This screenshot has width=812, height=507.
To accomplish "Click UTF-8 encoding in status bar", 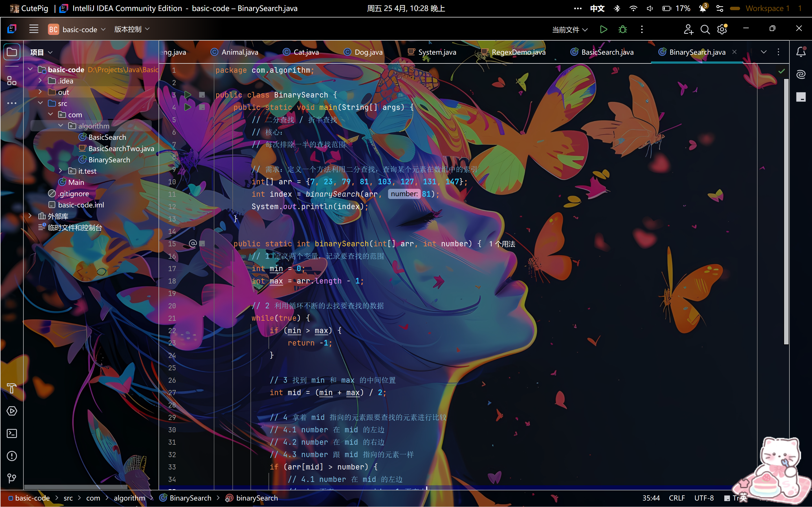I will (x=704, y=498).
